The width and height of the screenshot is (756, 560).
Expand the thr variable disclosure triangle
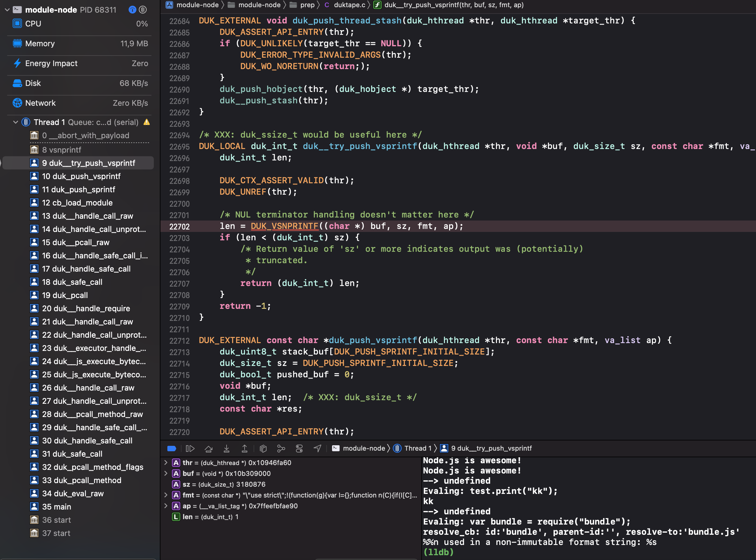tap(166, 462)
